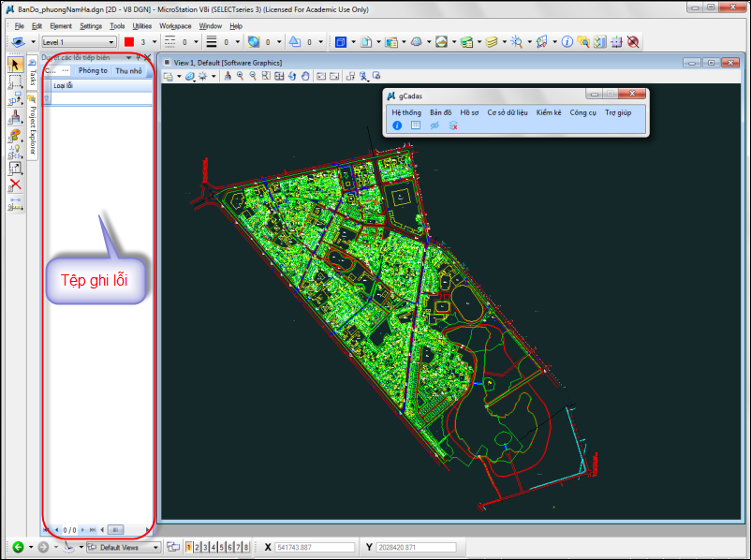
Task: Click the Delete Element red X tool
Action: (x=15, y=184)
